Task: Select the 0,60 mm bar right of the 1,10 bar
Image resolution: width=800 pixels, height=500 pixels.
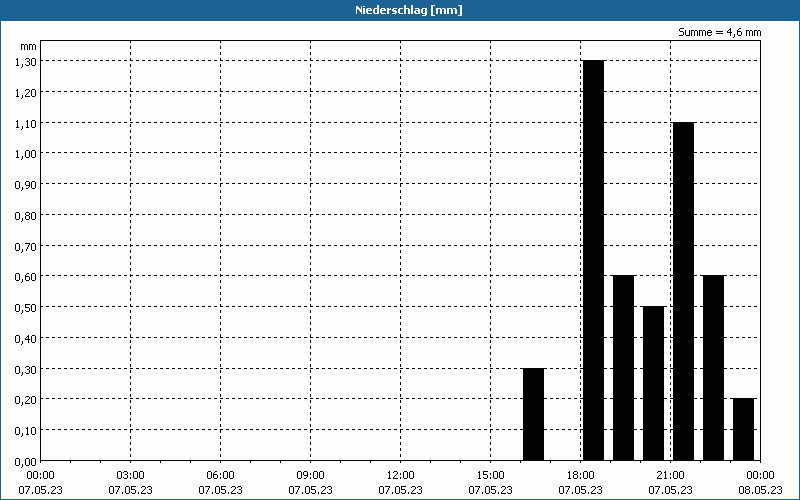Action: (713, 368)
